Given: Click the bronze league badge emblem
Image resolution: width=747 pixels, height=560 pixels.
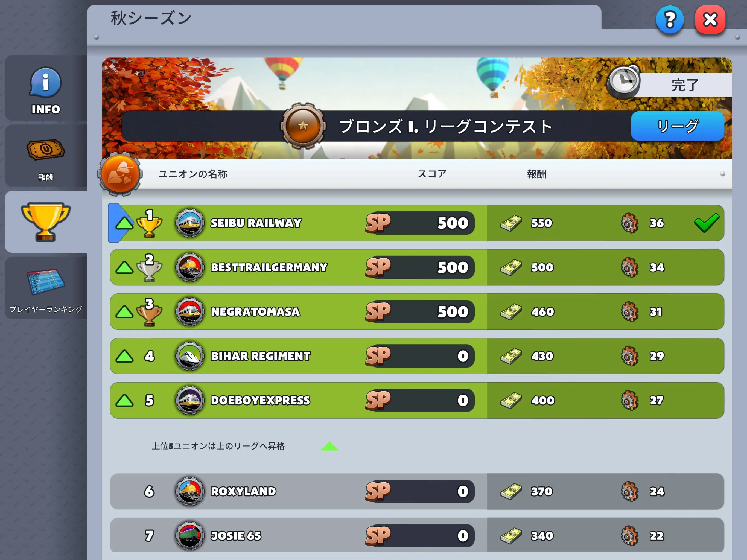Looking at the screenshot, I should pos(303,126).
